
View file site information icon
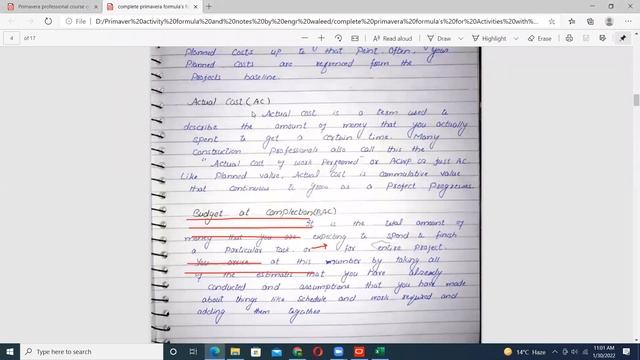point(69,21)
